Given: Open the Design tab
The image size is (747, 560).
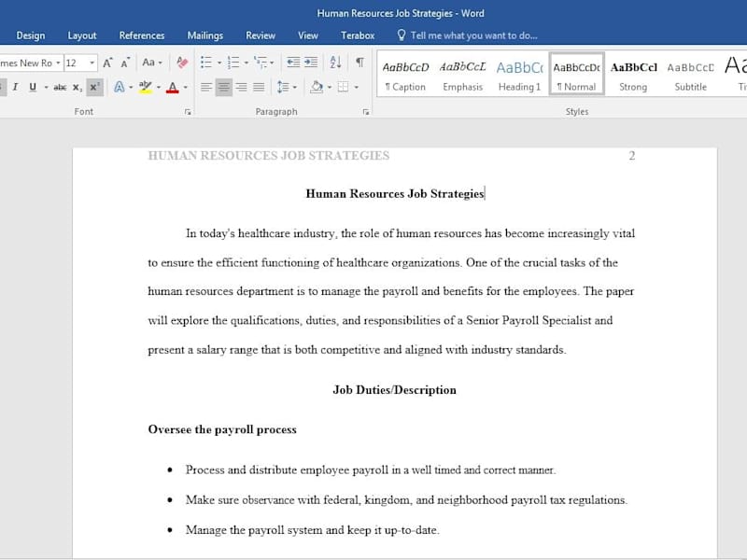Looking at the screenshot, I should (31, 35).
